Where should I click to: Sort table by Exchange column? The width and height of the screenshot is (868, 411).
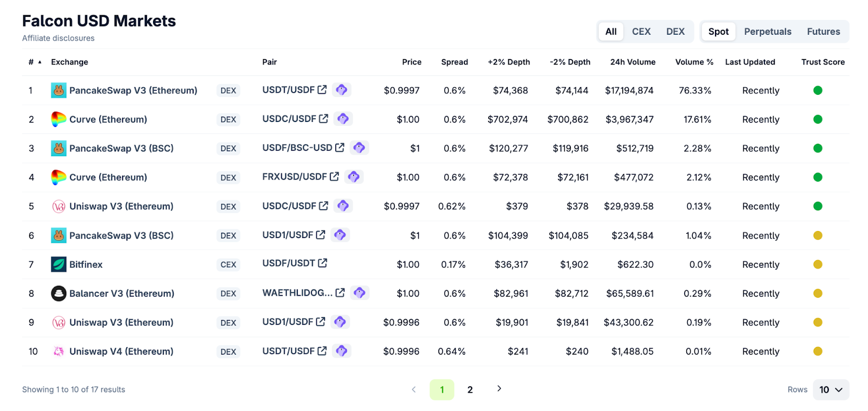tap(69, 62)
